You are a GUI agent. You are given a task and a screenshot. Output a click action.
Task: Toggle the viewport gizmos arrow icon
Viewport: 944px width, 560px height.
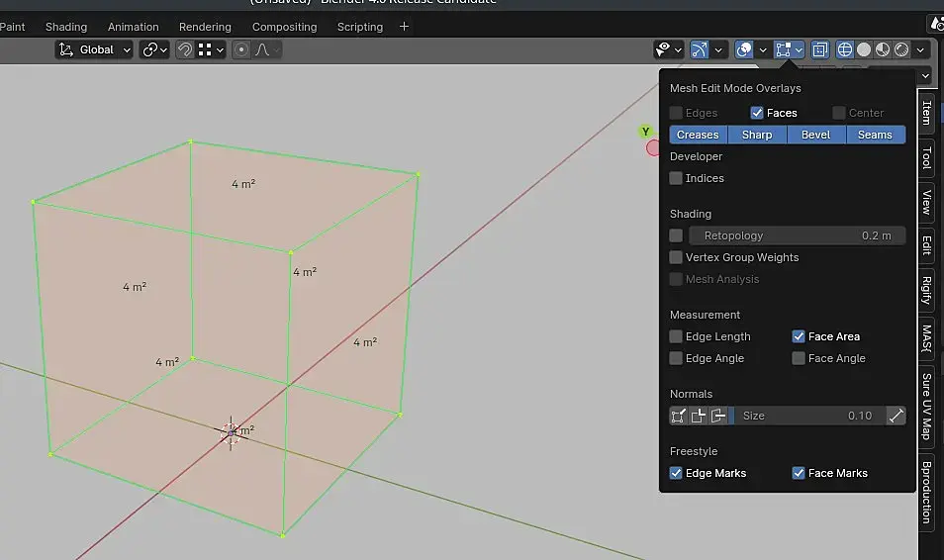[699, 49]
